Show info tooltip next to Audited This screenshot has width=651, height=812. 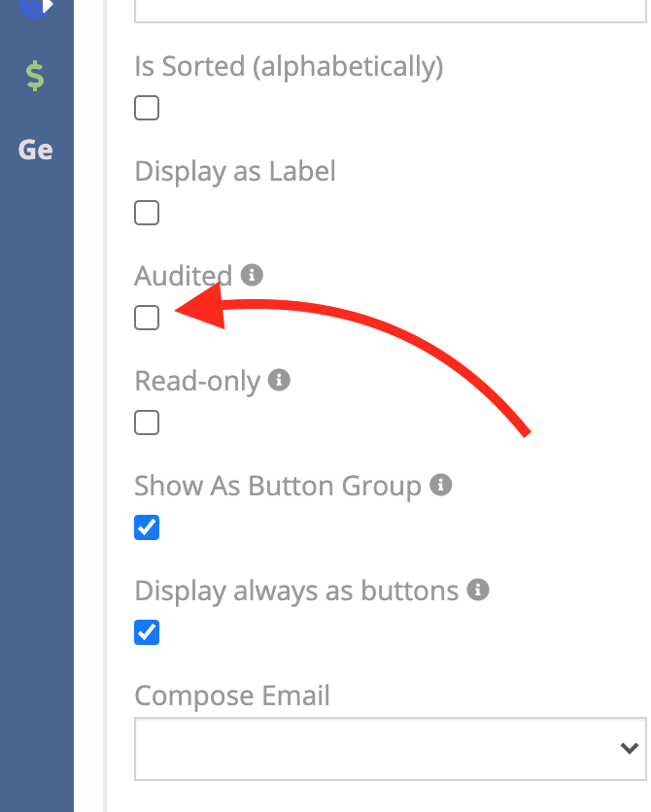pos(252,275)
